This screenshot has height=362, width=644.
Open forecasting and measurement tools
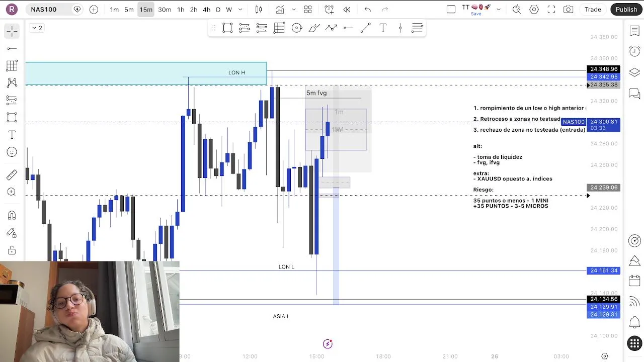coord(12,100)
